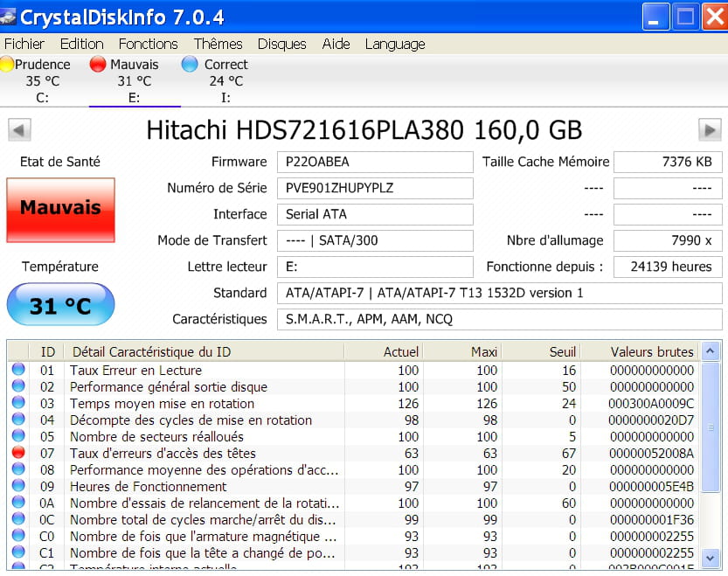
Task: Click raw value 000000001F36
Action: (x=651, y=520)
